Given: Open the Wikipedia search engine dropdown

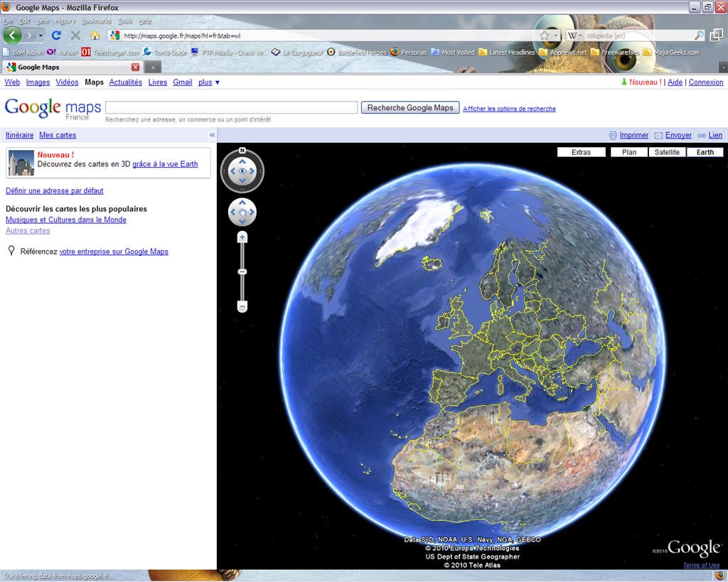Looking at the screenshot, I should [574, 36].
